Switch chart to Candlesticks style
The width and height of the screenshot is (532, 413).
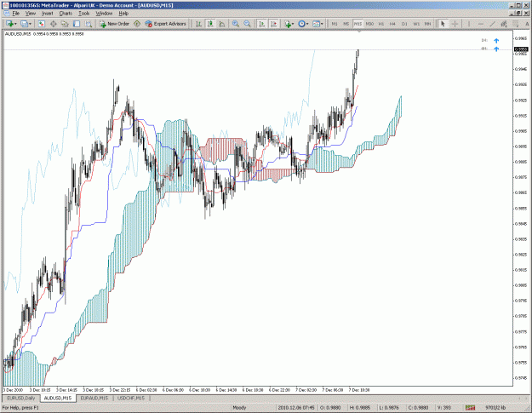coord(210,24)
